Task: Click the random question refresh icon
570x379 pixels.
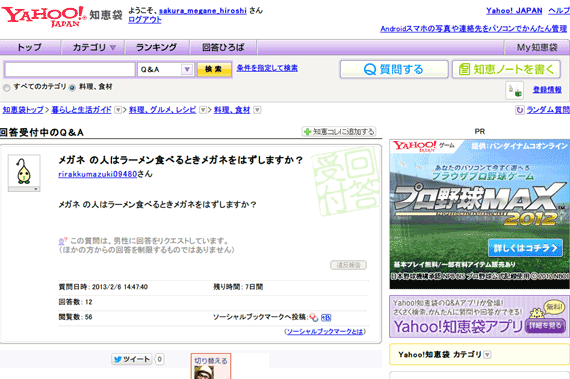Action: click(x=519, y=110)
